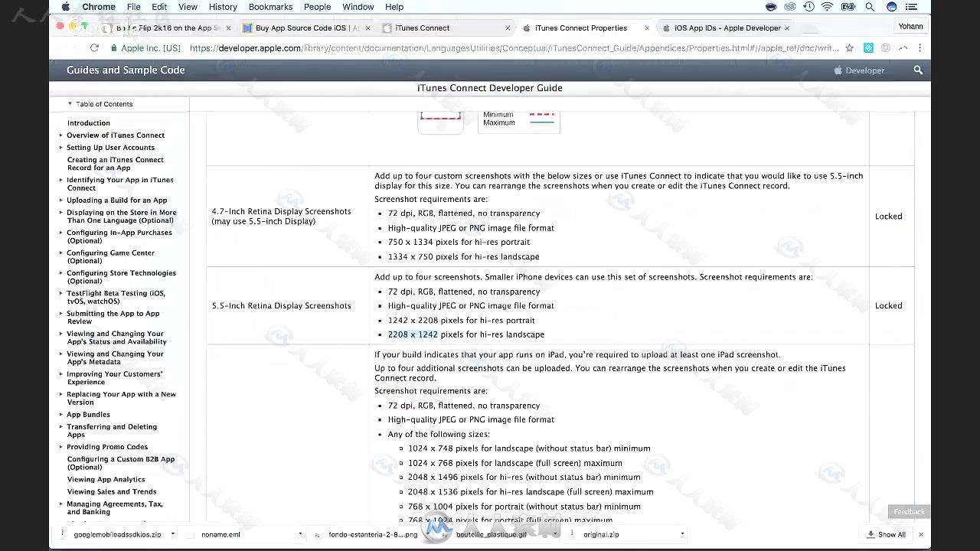Image resolution: width=980 pixels, height=551 pixels.
Task: Expand Setting Up User Accounts section
Action: coord(61,147)
